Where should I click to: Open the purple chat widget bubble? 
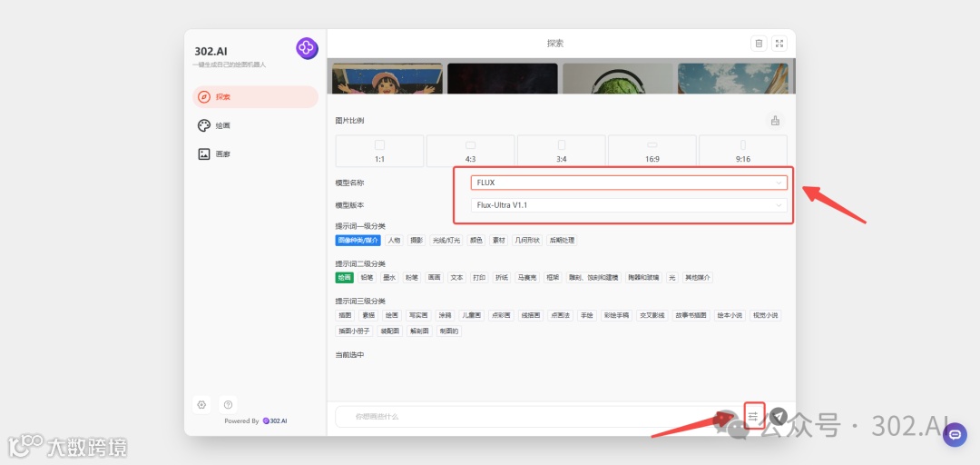[x=955, y=434]
